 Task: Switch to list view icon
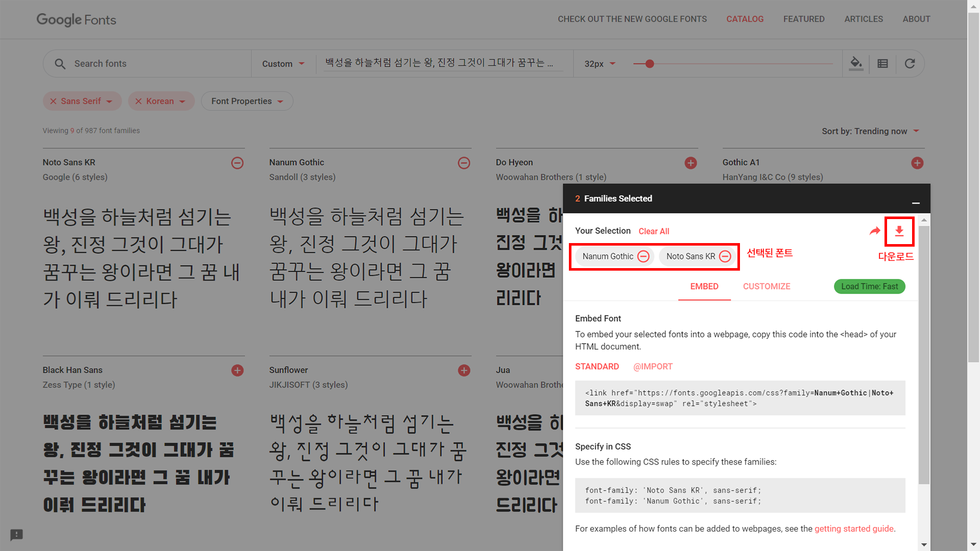pos(882,64)
